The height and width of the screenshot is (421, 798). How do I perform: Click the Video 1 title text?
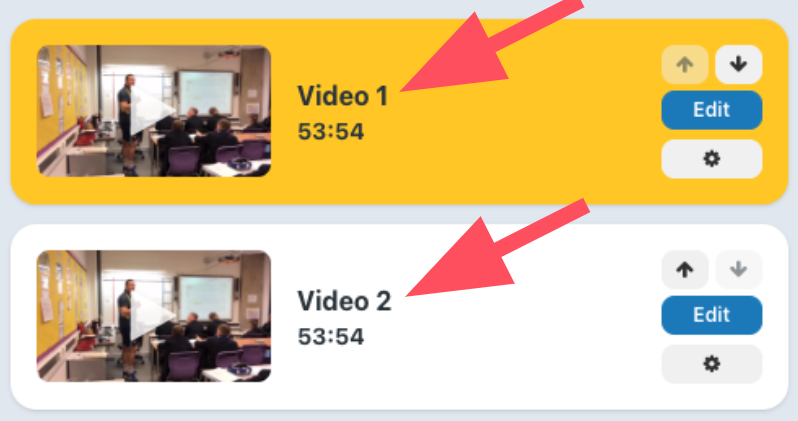point(343,96)
